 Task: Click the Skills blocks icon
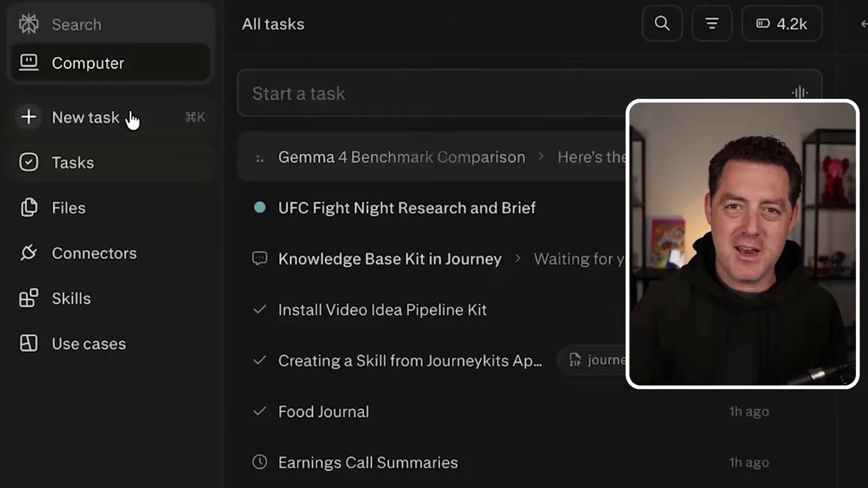pos(28,298)
